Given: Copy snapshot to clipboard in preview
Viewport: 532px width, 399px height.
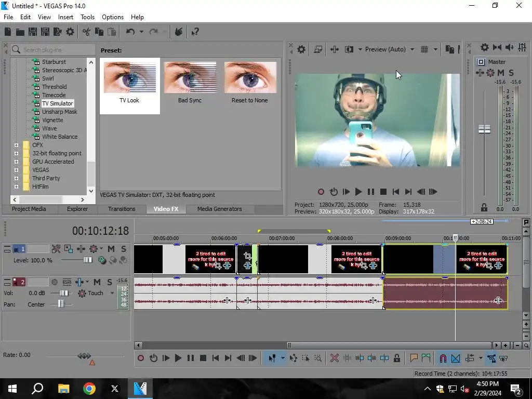Looking at the screenshot, I should 449,49.
